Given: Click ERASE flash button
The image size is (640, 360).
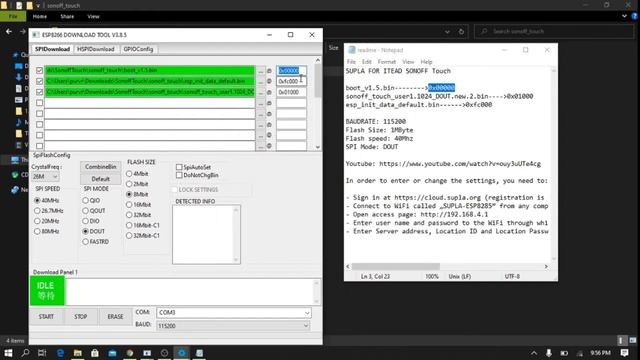Looking at the screenshot, I should coord(115,317).
